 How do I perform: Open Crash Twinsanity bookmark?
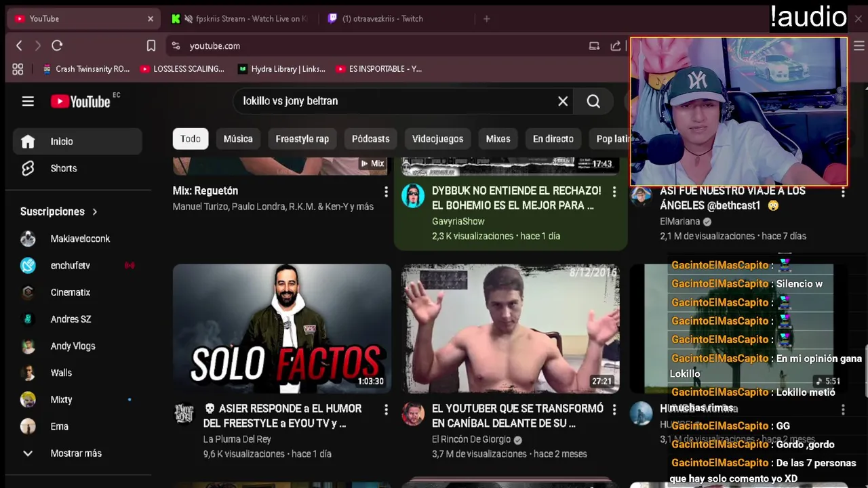point(86,68)
